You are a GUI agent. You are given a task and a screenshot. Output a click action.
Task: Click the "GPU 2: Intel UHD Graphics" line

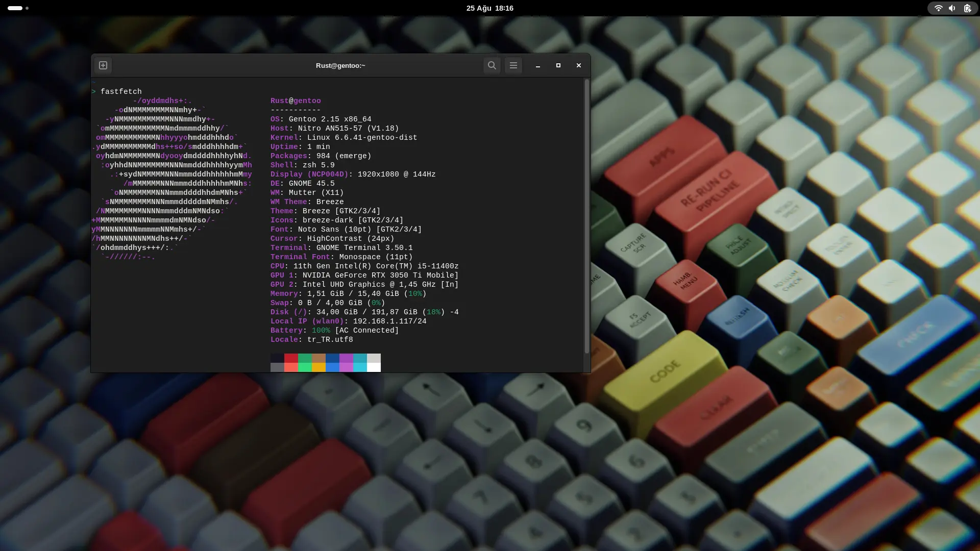(364, 285)
